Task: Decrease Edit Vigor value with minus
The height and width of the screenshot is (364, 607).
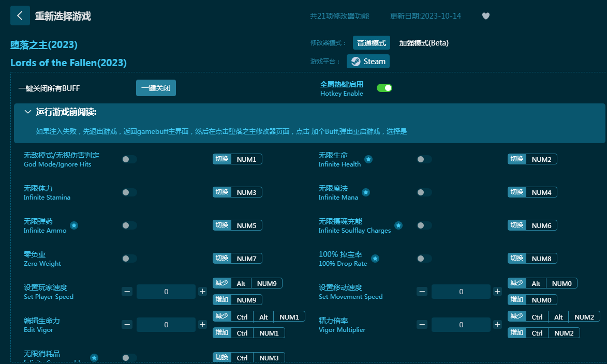Action: (x=127, y=325)
